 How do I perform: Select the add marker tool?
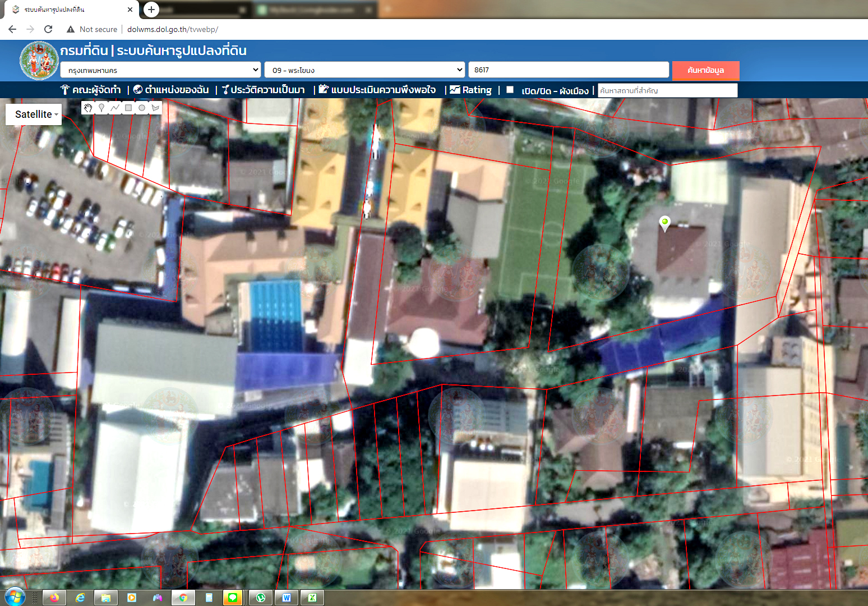tap(101, 108)
